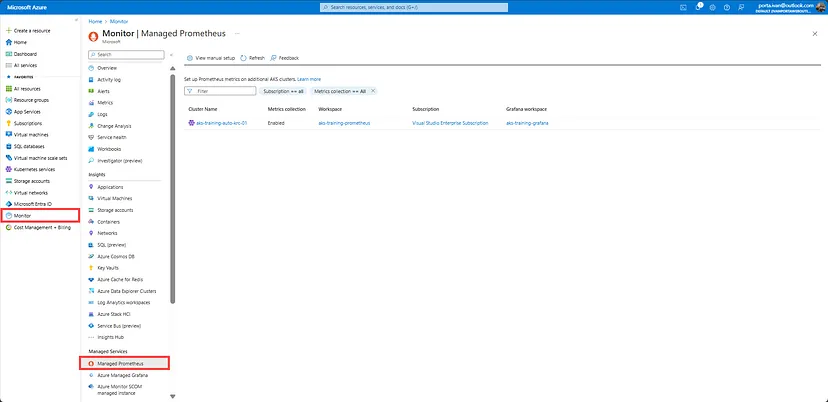Open workspace aks-training-prometheus
828x402 pixels.
[344, 123]
